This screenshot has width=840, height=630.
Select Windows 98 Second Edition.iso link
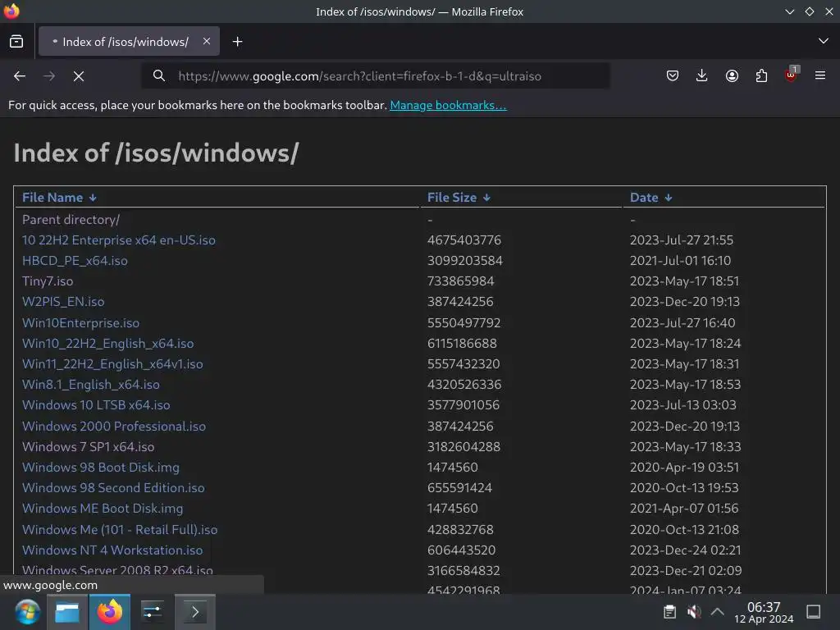pos(113,488)
